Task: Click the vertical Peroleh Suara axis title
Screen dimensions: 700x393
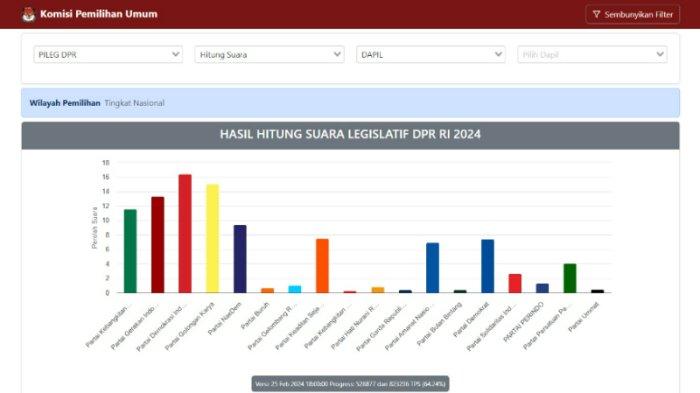Action: (x=94, y=227)
